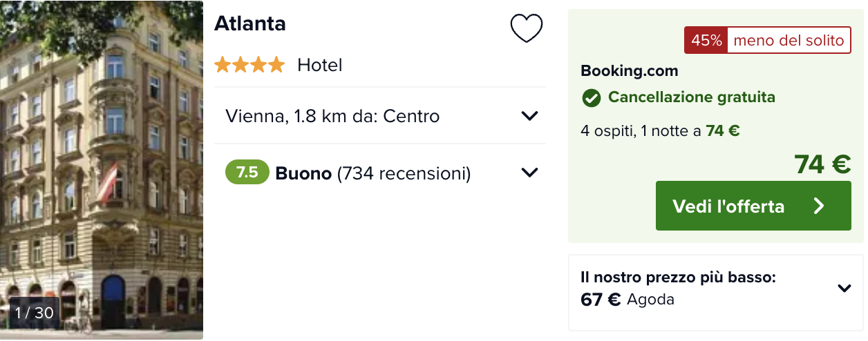Expand the reviews rating chevron
The image size is (868, 341).
(529, 173)
